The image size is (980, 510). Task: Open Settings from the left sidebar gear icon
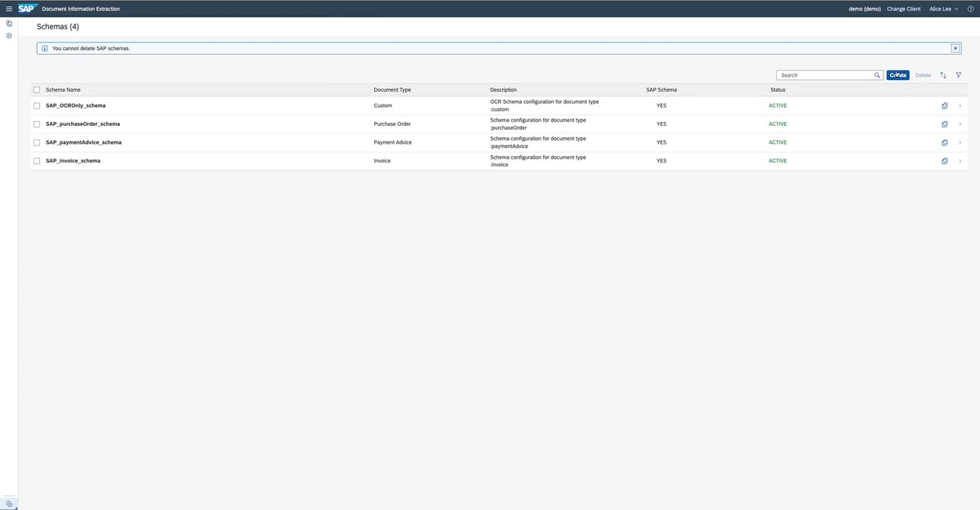(x=7, y=34)
